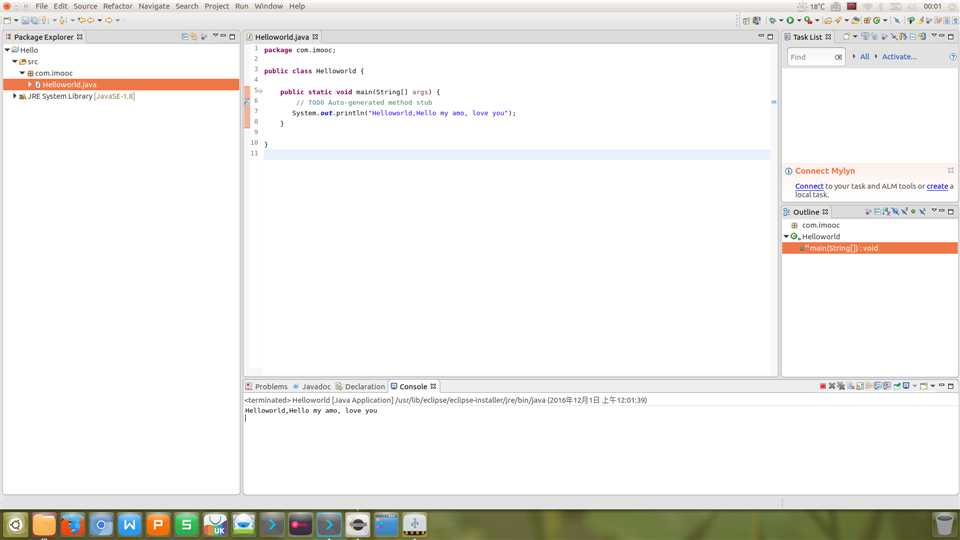Click the create local task link
This screenshot has height=540, width=960.
[x=937, y=186]
